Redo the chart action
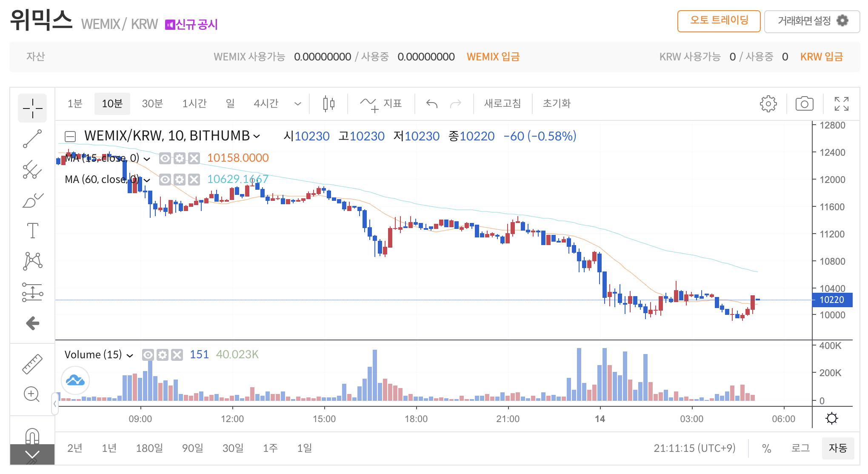The width and height of the screenshot is (868, 474). pos(456,103)
